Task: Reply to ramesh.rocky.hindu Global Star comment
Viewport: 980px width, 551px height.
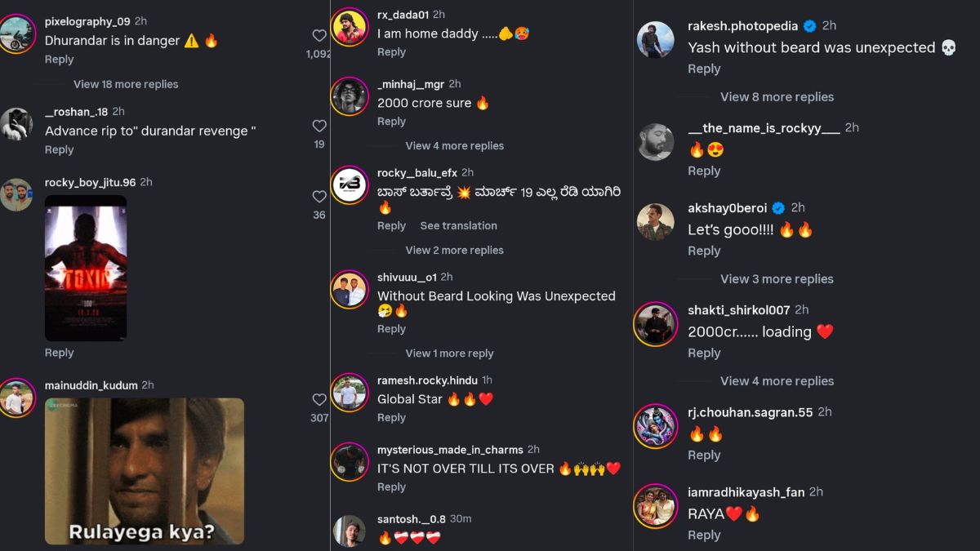Action: [391, 417]
